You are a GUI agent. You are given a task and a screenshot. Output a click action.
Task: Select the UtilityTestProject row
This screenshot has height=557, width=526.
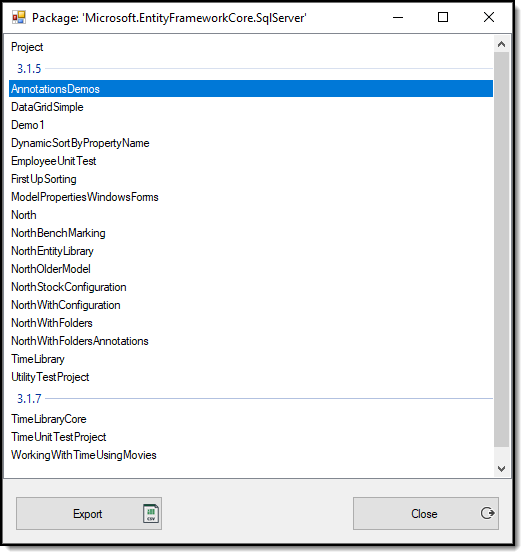tap(251, 377)
